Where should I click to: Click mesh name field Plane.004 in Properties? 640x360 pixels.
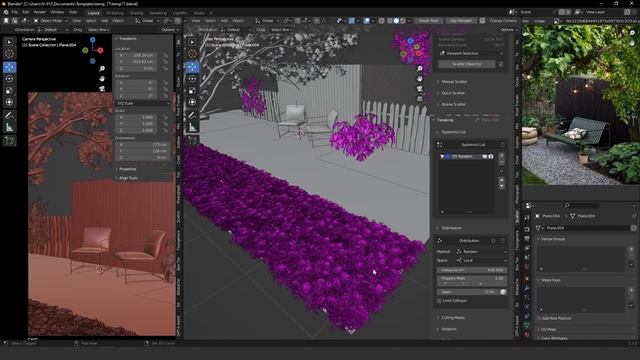pyautogui.click(x=586, y=228)
